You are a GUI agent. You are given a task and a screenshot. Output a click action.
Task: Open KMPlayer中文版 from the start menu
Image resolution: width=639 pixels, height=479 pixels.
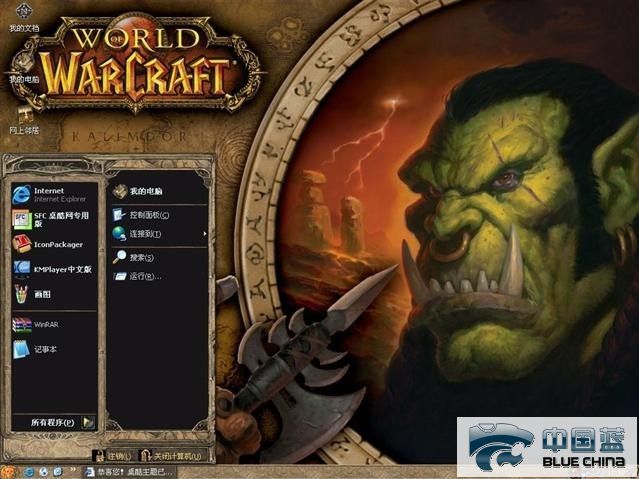click(54, 269)
